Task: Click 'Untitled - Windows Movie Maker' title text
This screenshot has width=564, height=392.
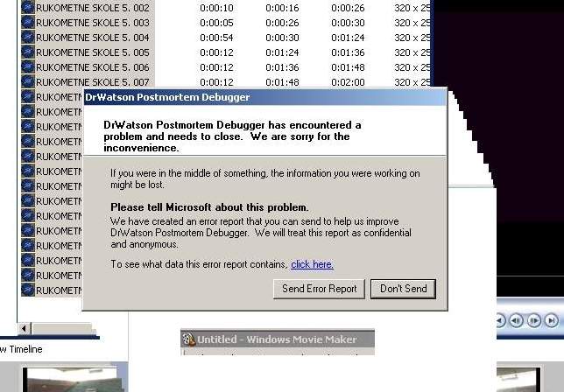Action: coord(277,339)
